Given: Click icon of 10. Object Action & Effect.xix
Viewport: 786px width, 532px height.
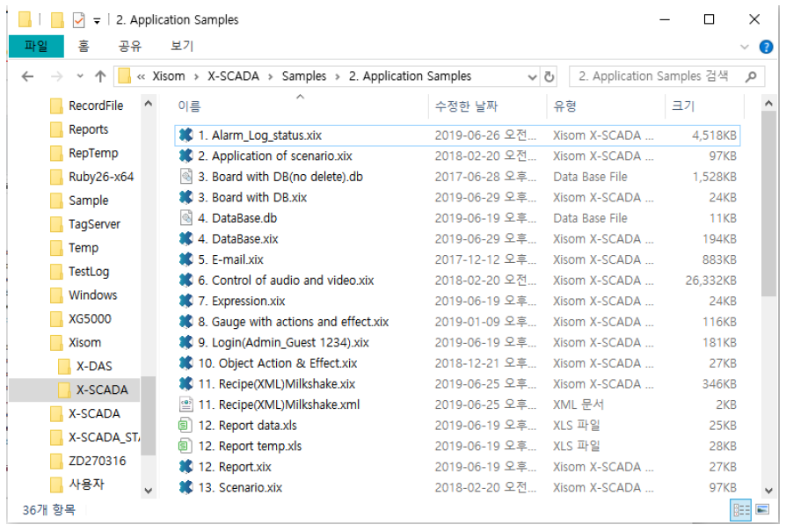Looking at the screenshot, I should pyautogui.click(x=186, y=363).
